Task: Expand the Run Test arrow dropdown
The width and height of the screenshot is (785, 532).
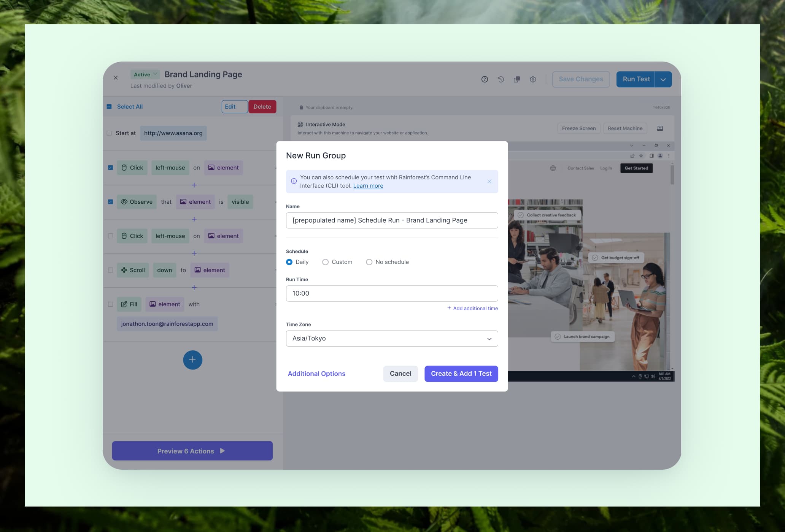Action: click(663, 79)
